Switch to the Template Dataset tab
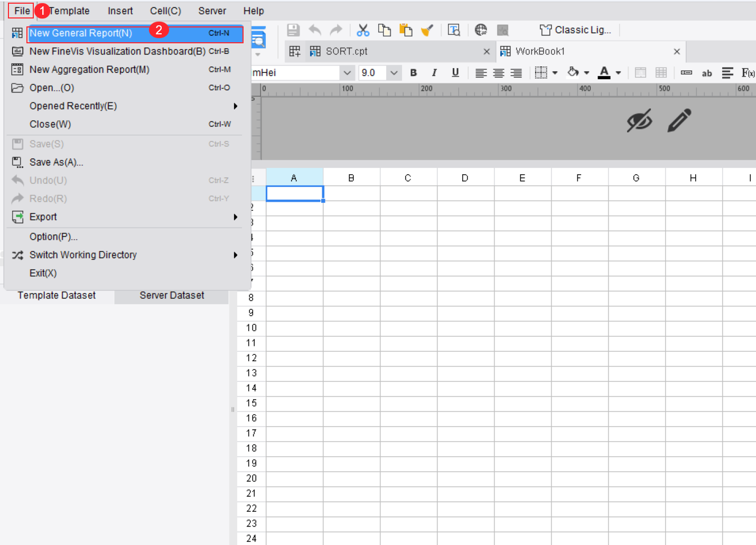 (57, 295)
